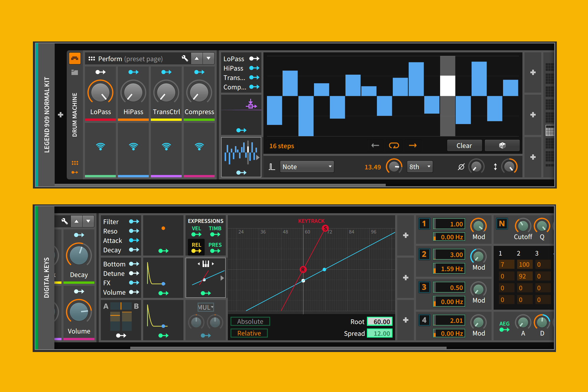
Task: Open the Note trigger mode dropdown
Action: click(307, 167)
